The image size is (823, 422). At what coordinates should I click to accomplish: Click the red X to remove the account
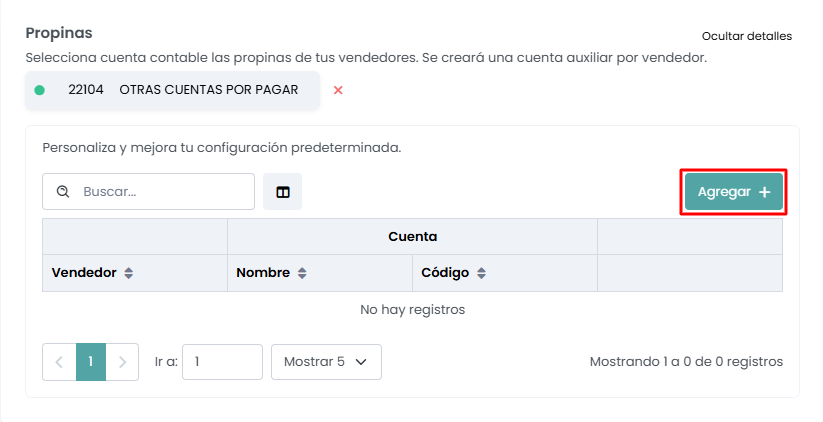pyautogui.click(x=338, y=90)
